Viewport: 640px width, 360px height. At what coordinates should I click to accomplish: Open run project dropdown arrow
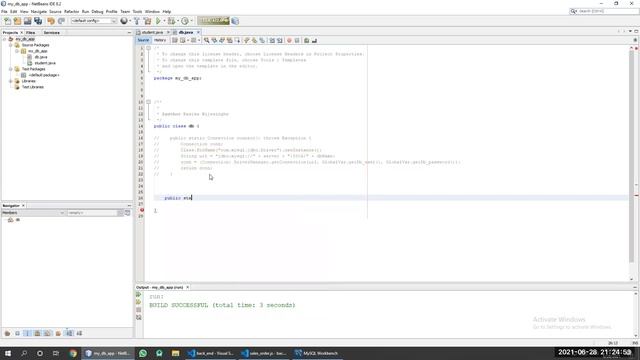click(164, 21)
